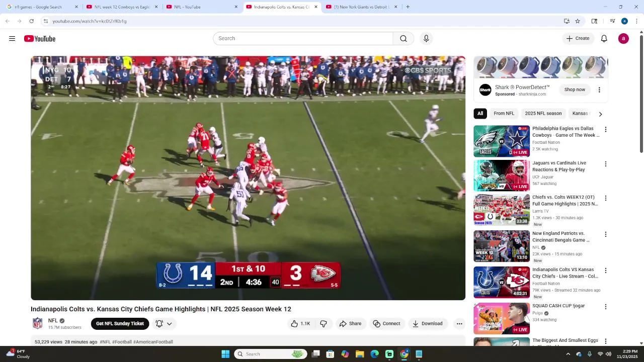Open Windows Start menu
644x362 pixels.
(225, 354)
